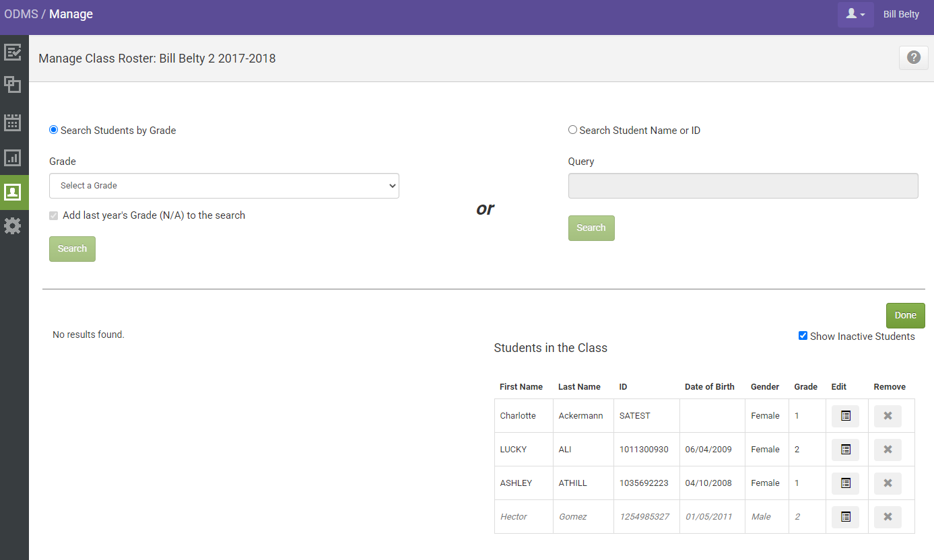Click Search button under Query
The image size is (934, 560).
pos(591,228)
